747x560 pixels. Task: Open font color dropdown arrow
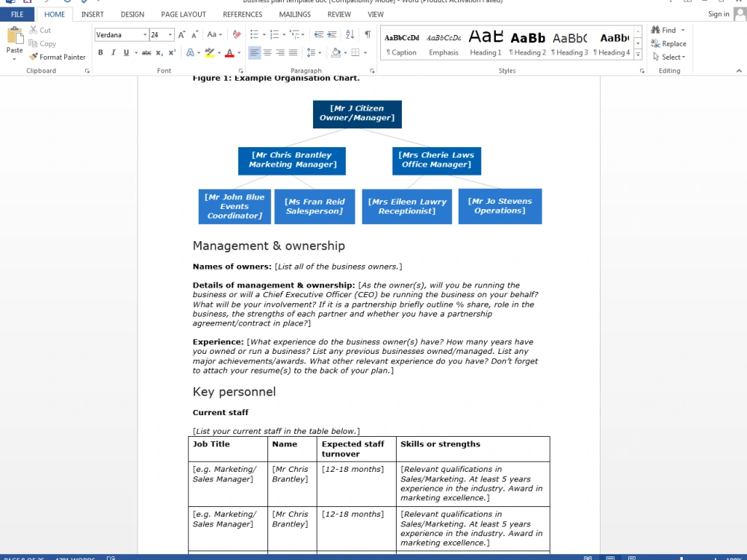pos(239,53)
